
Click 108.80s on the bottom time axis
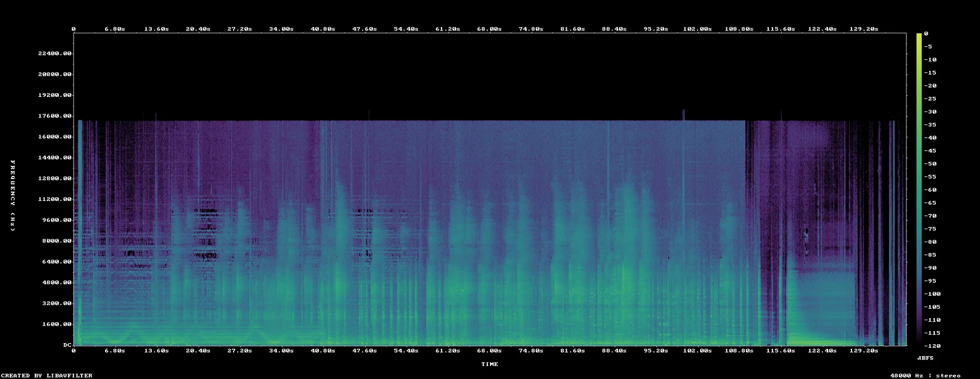coord(739,351)
